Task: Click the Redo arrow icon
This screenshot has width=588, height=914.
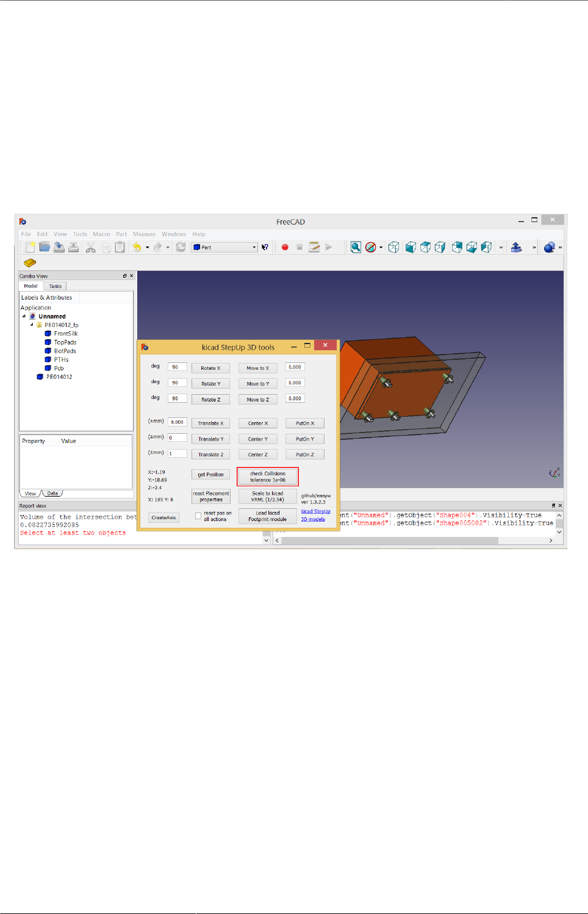Action: tap(157, 247)
